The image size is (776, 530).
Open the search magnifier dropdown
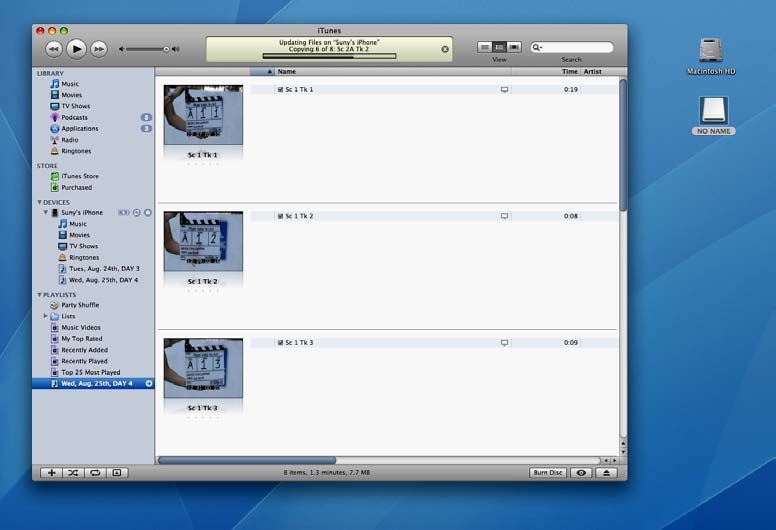click(x=536, y=47)
